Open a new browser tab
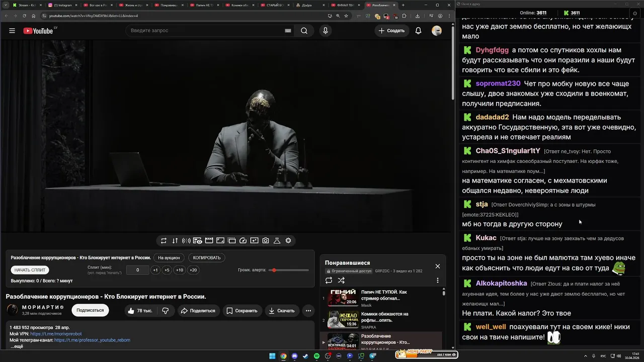 coord(403,5)
